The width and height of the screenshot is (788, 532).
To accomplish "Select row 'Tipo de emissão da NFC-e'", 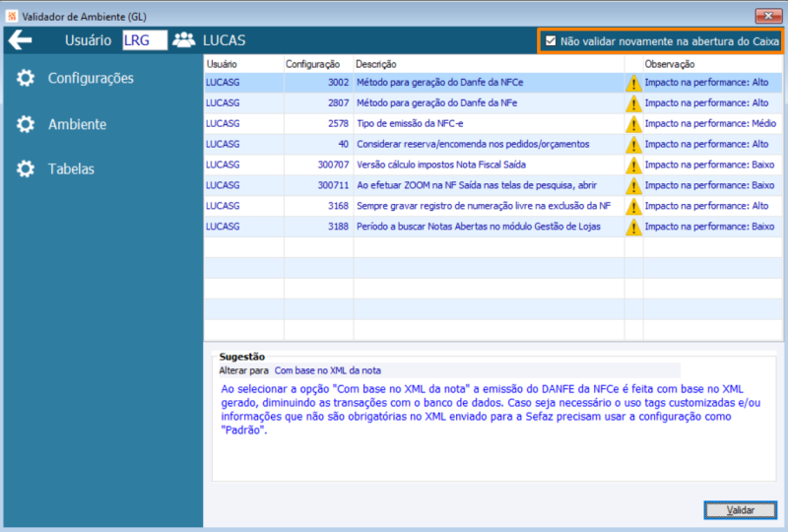I will tap(493, 124).
